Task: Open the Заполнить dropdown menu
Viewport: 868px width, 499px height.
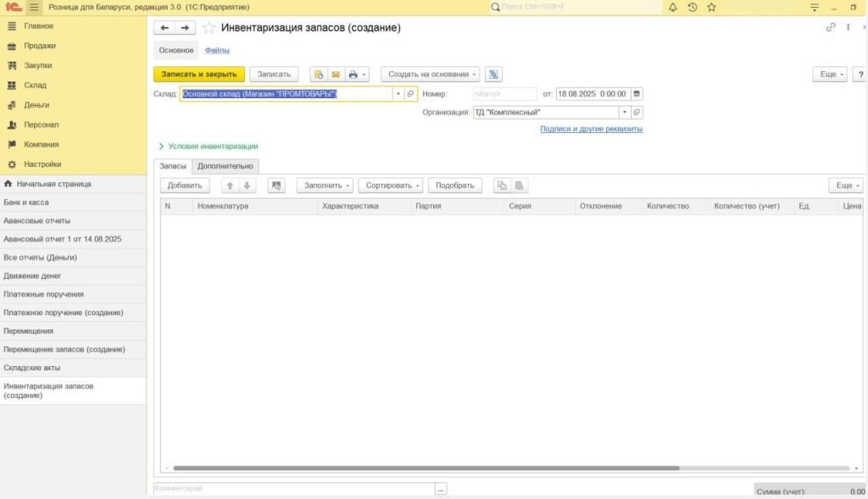Action: click(x=325, y=186)
